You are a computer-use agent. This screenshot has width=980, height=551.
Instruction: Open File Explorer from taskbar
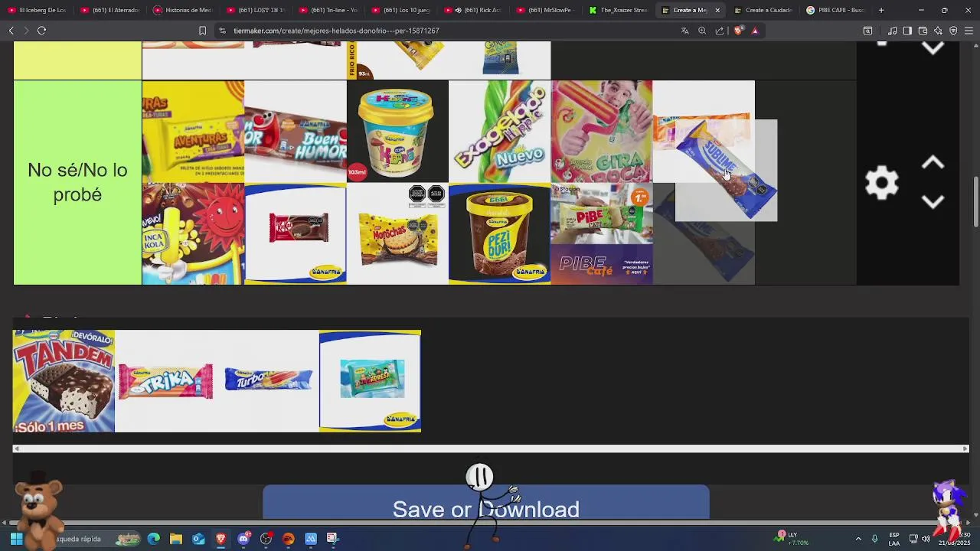[176, 539]
